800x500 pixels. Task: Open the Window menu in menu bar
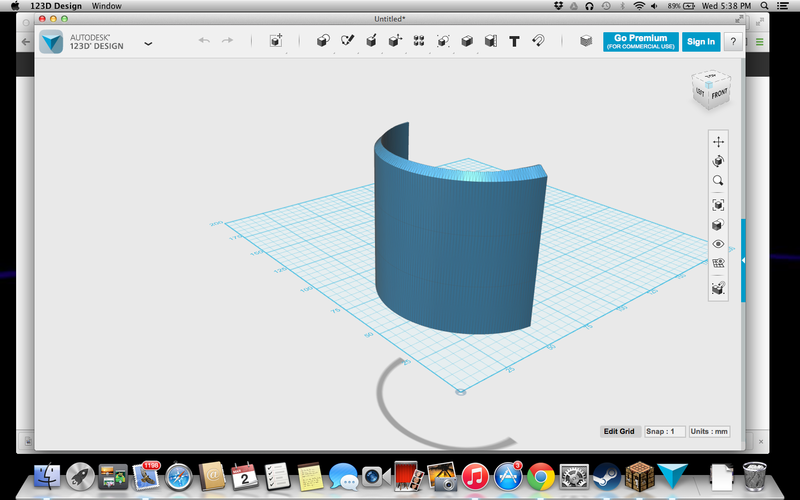click(x=107, y=6)
